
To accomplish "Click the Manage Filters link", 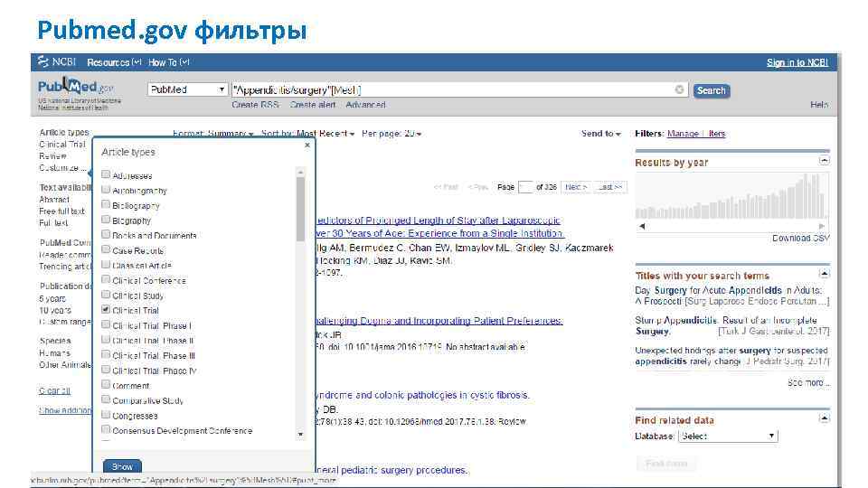I will pos(696,134).
